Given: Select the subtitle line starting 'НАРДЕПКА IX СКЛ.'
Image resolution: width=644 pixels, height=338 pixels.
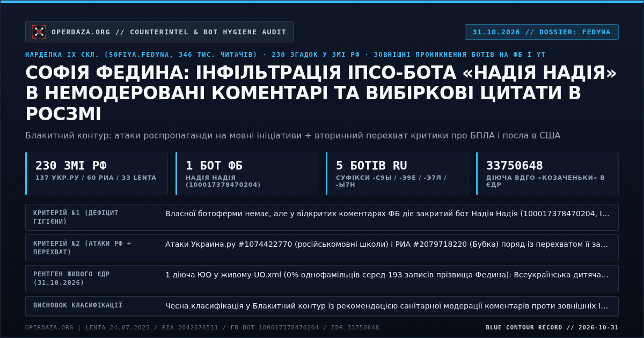Looking at the screenshot, I should pos(286,55).
